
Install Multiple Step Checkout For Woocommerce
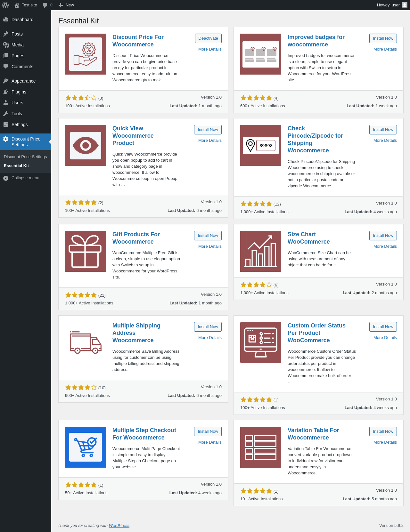[x=208, y=431]
